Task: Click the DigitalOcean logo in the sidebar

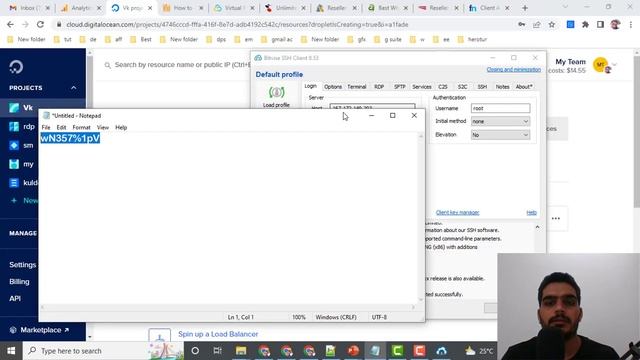Action: coord(16,67)
